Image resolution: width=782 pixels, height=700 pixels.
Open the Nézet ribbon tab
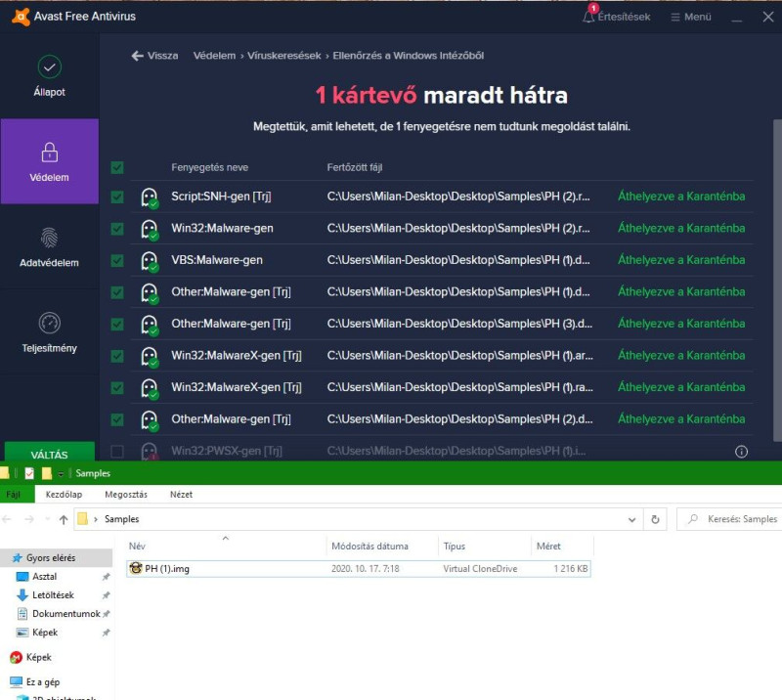pos(181,495)
